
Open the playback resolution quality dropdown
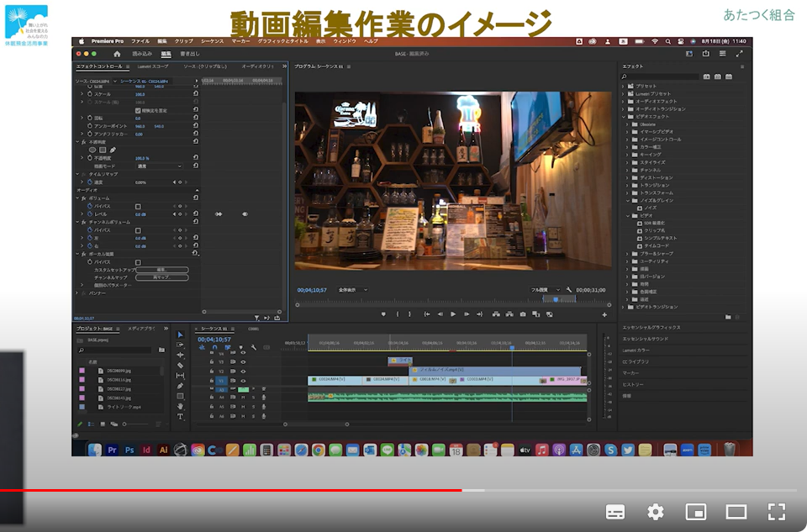click(545, 290)
